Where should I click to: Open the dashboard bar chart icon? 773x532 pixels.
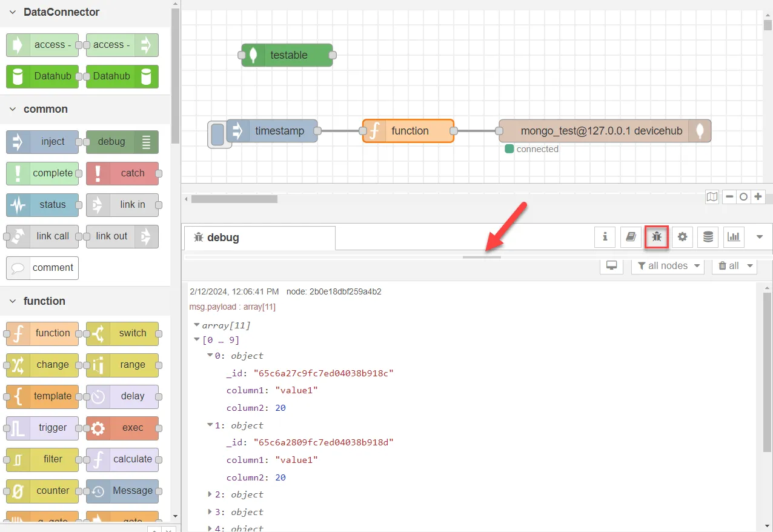coord(734,237)
